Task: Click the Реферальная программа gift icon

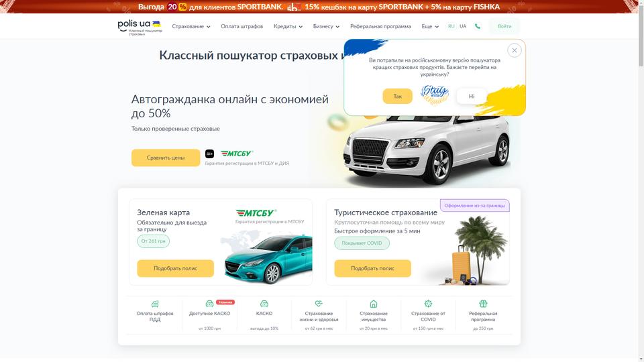Action: click(483, 304)
